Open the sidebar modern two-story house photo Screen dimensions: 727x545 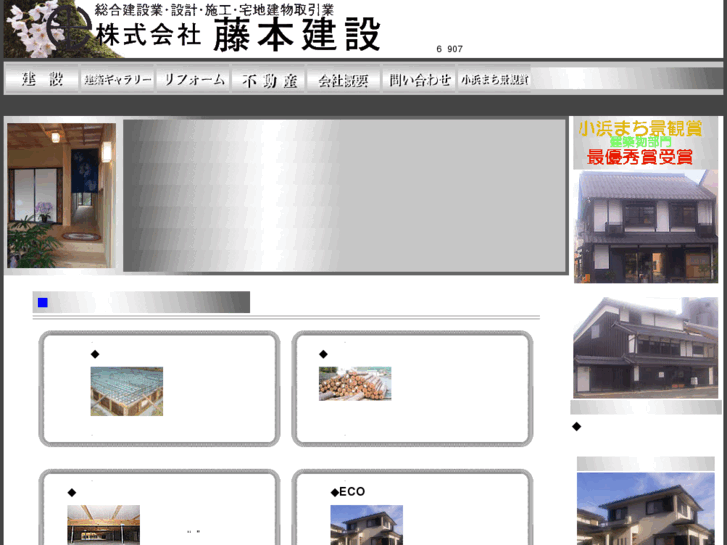[x=645, y=508]
